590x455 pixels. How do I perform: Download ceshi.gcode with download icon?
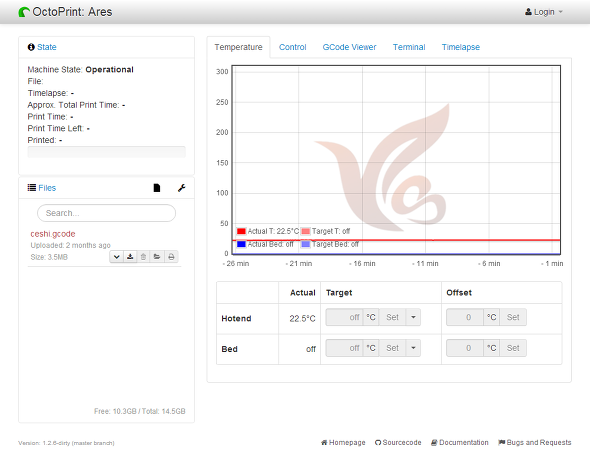tap(130, 257)
